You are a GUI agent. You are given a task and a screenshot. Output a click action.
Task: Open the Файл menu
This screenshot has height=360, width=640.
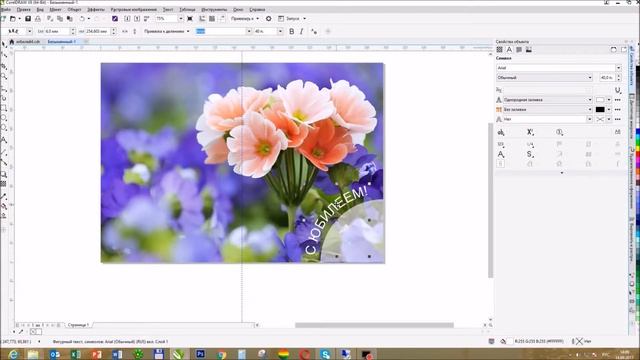[6, 9]
